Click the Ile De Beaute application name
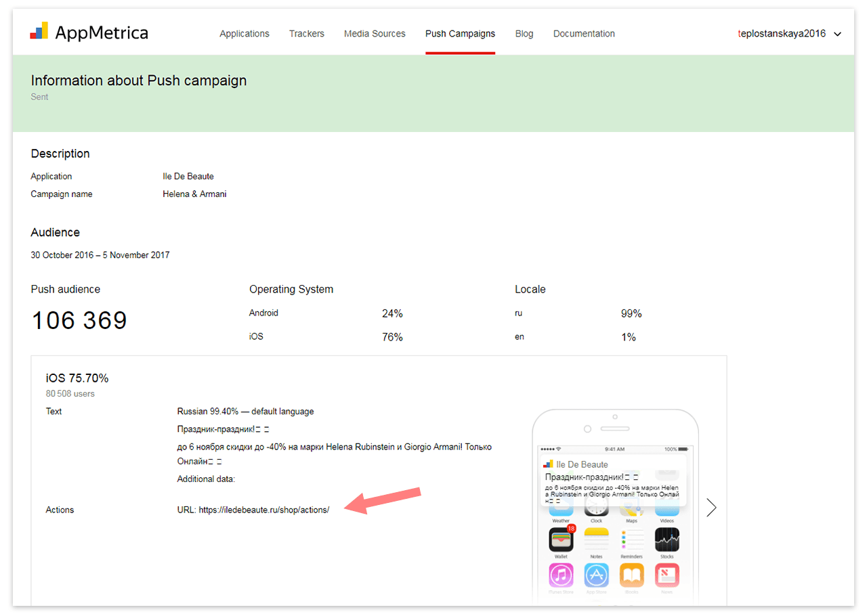The height and width of the screenshot is (616, 867). tap(188, 176)
